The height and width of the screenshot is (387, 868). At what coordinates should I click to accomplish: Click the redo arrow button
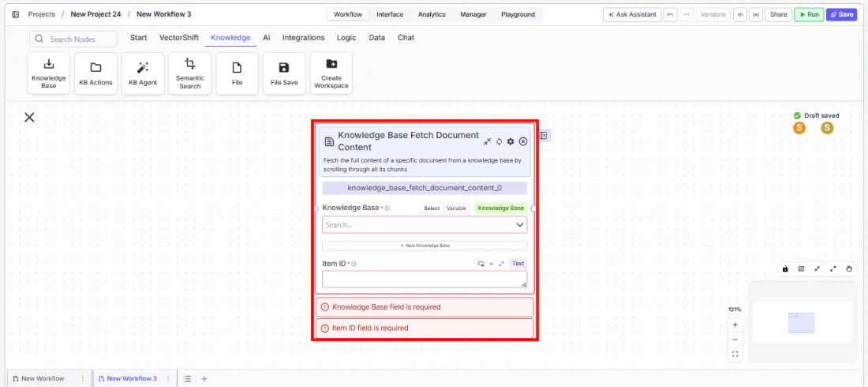coord(687,14)
